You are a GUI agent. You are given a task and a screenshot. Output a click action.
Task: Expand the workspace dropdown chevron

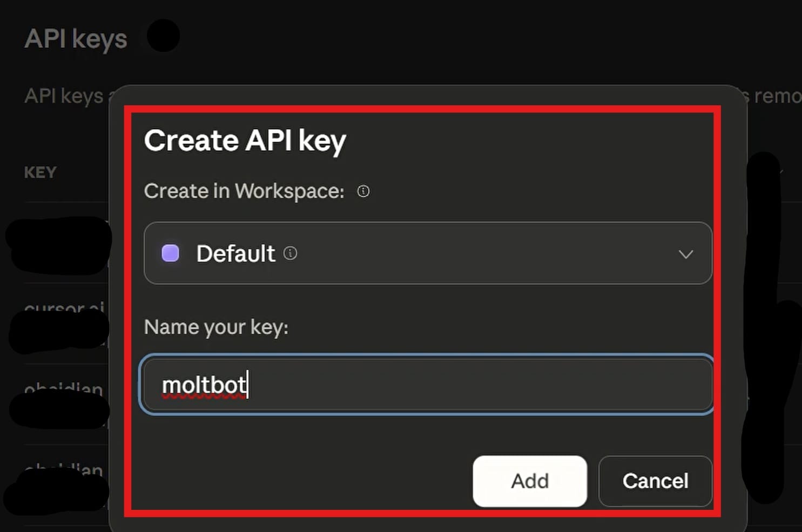[685, 254]
